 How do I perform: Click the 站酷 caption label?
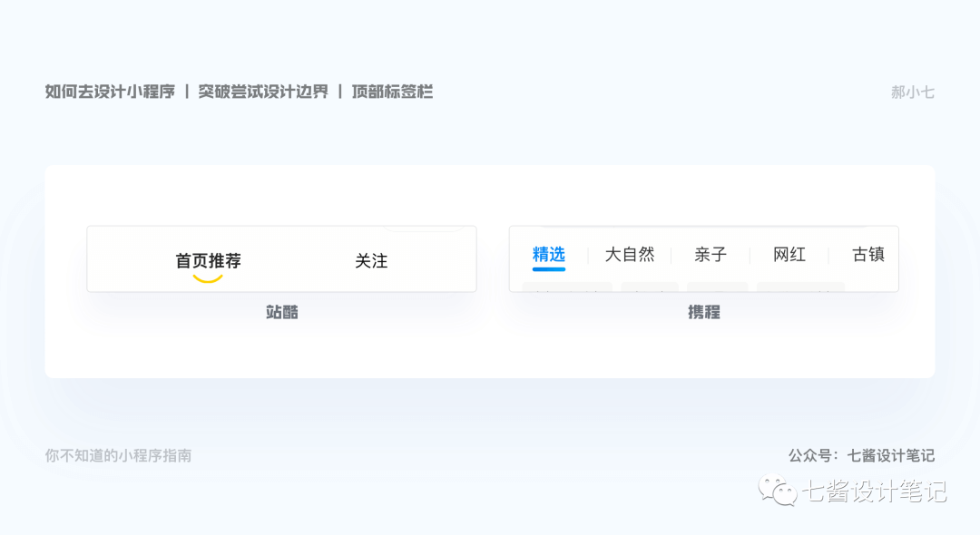click(282, 312)
